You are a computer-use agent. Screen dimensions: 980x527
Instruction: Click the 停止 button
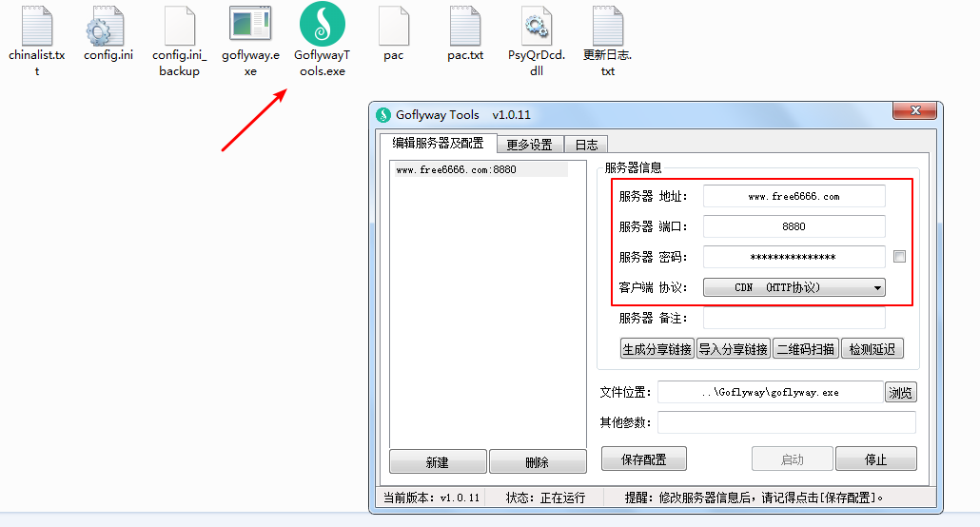click(875, 459)
